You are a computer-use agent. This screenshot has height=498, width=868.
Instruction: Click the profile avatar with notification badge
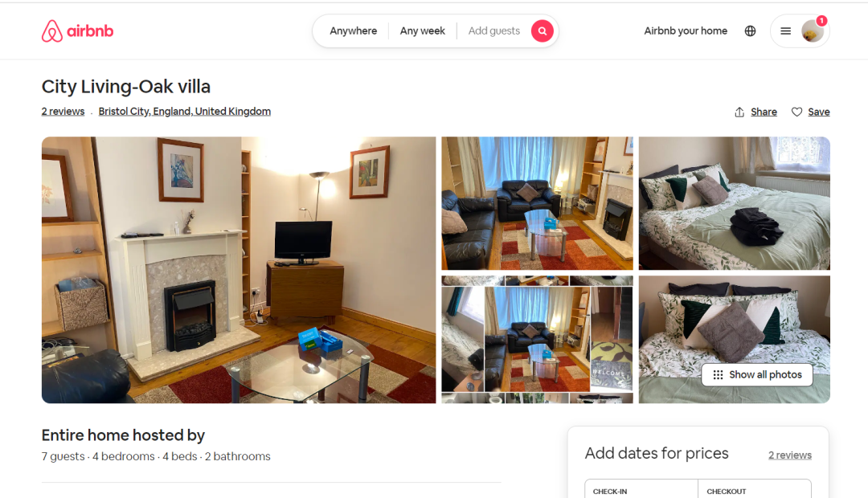[813, 31]
